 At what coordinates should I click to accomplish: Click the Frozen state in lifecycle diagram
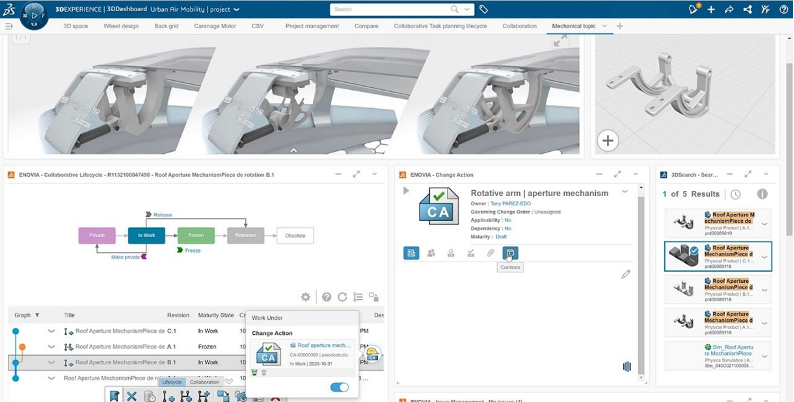point(196,236)
